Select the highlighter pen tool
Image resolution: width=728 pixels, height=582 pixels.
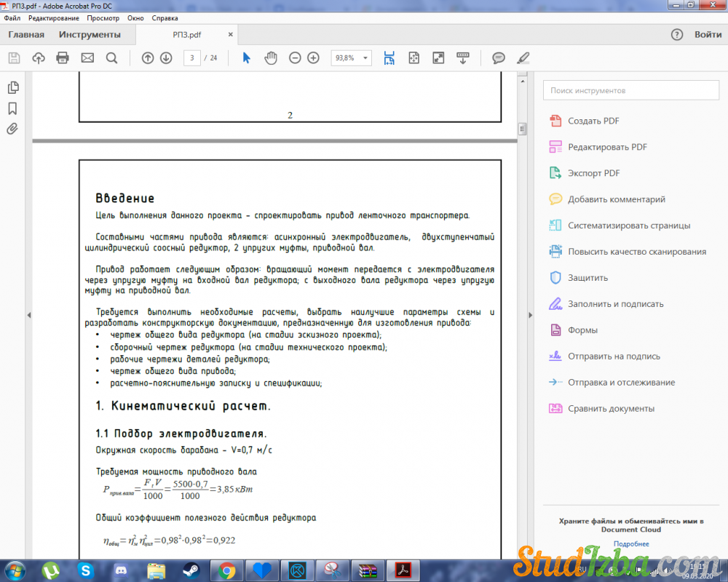(523, 58)
